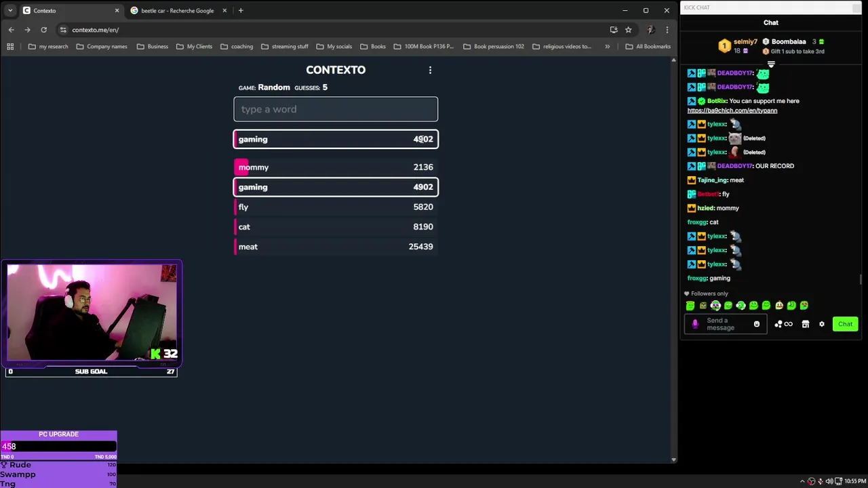Screen dimensions: 868x488
Task: Open the 100M Book bookmark folder
Action: tap(424, 46)
